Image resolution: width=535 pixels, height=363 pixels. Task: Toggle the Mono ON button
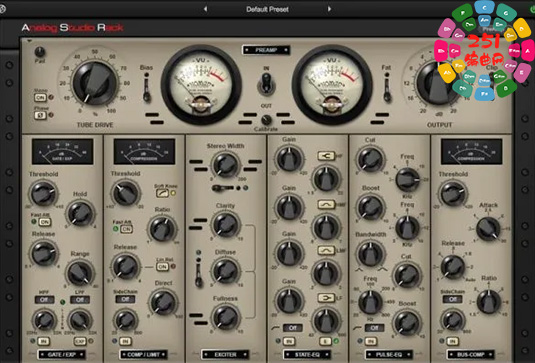(x=40, y=98)
